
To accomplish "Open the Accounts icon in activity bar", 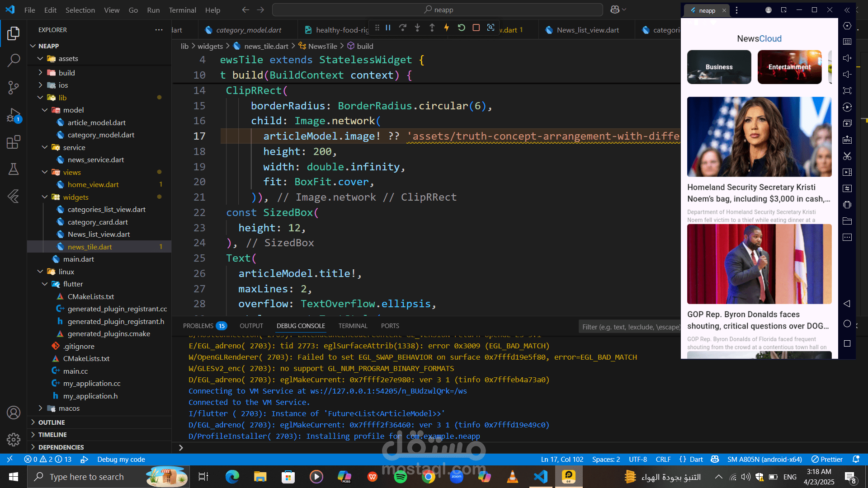I will tap(14, 413).
